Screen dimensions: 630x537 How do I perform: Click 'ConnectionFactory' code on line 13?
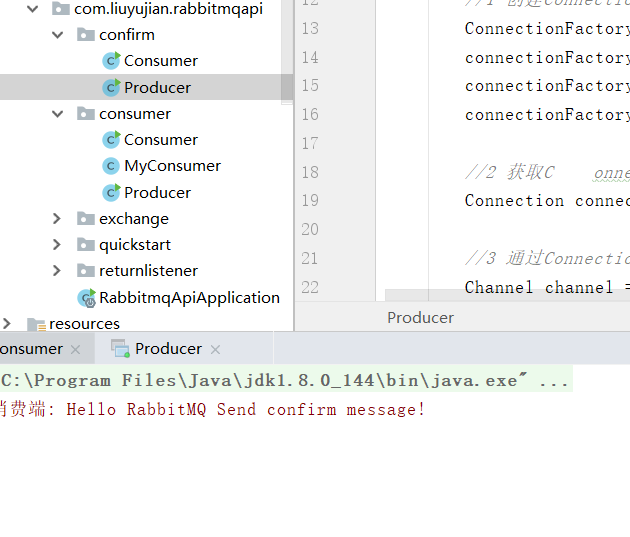coord(547,29)
